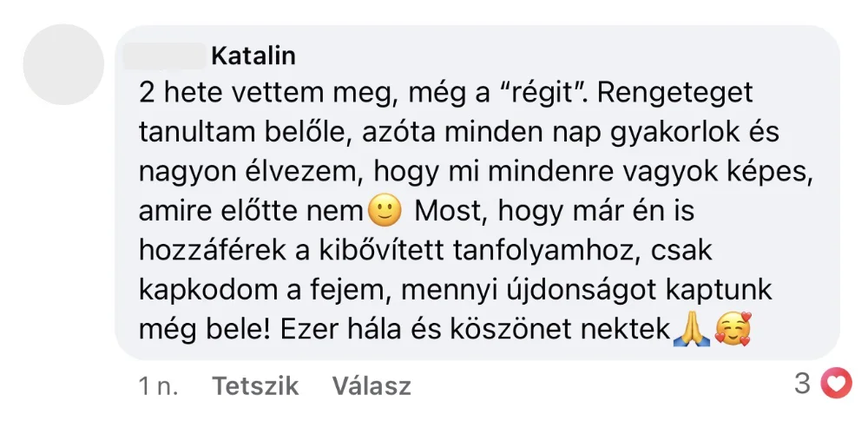Show reactions by clicking count 3
868x421 pixels.
[802, 384]
